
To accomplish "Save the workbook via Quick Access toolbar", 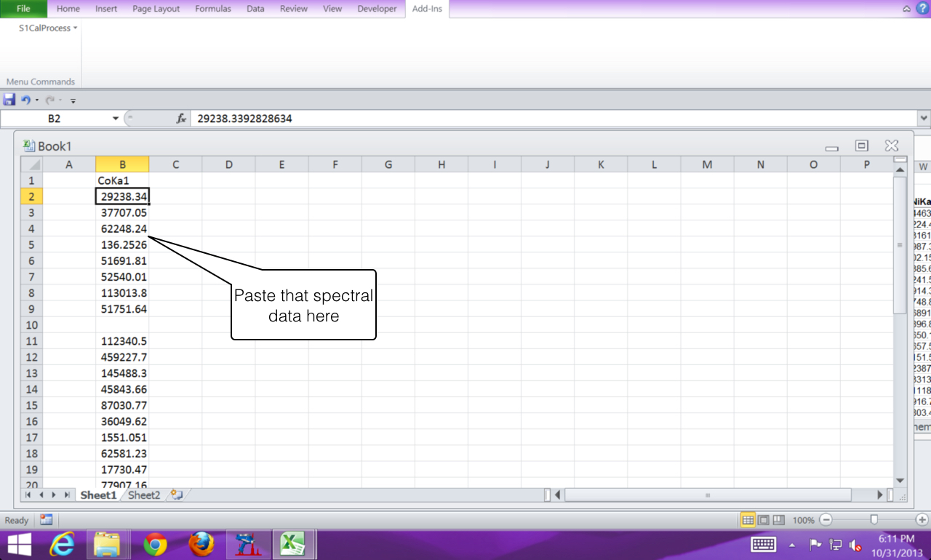I will click(x=9, y=100).
